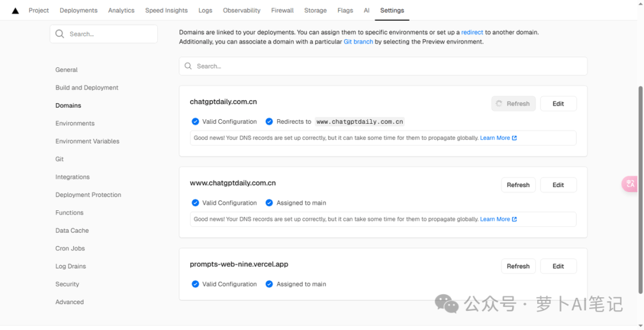Open Data Cache settings
The height and width of the screenshot is (330, 644).
point(72,231)
